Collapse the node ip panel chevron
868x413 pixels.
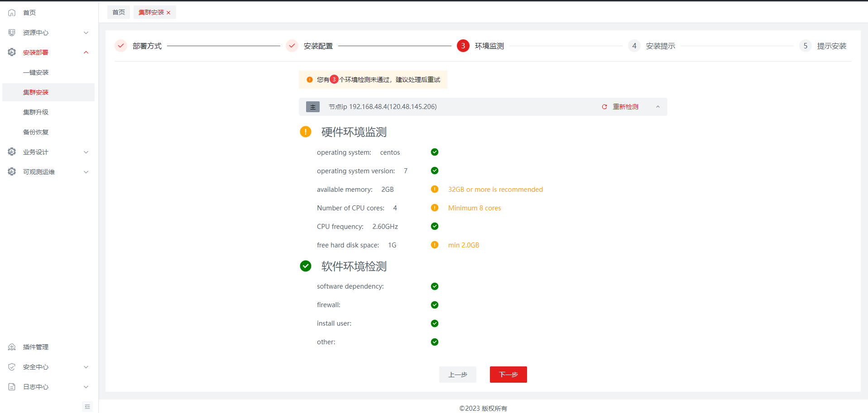point(658,107)
